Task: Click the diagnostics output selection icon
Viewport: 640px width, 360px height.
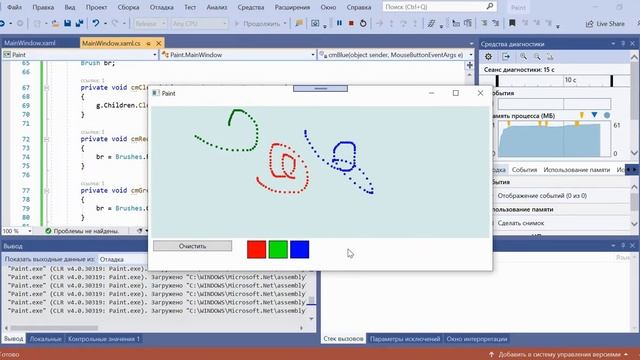Action: (x=506, y=57)
